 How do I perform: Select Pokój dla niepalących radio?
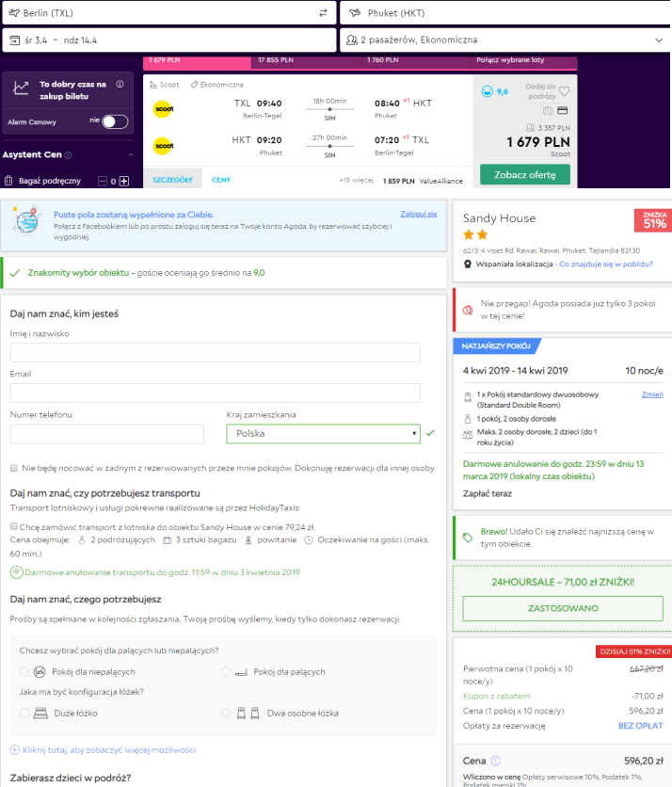[x=24, y=671]
